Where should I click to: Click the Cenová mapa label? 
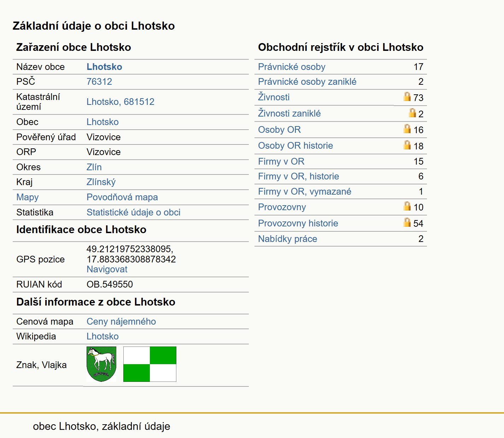[x=45, y=321]
